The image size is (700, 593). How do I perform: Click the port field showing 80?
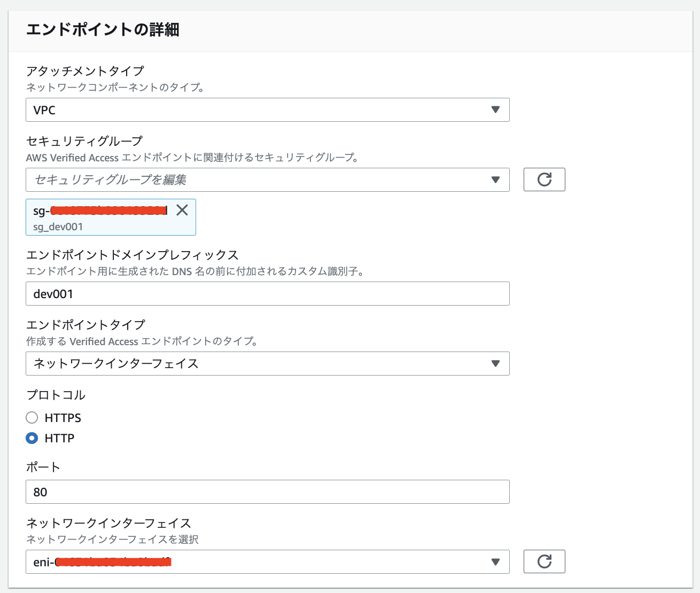click(267, 491)
